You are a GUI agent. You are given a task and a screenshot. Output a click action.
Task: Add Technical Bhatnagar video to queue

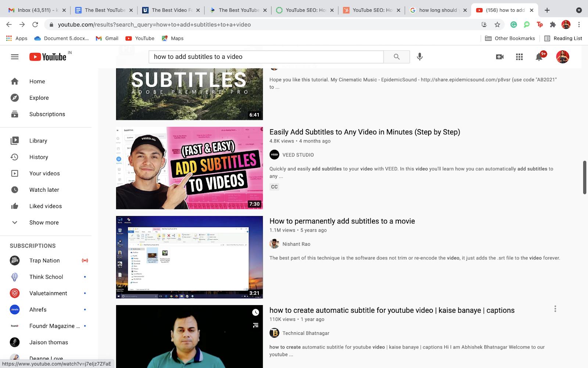tap(256, 325)
